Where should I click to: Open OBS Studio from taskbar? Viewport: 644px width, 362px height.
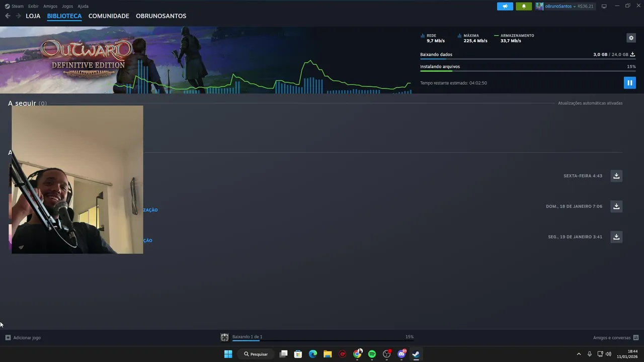[x=386, y=354]
